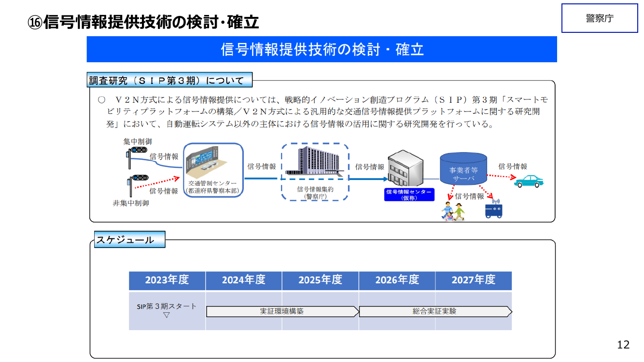Select the 調査研究(SIP第3期)について heading tab
644x362 pixels.
click(x=170, y=80)
